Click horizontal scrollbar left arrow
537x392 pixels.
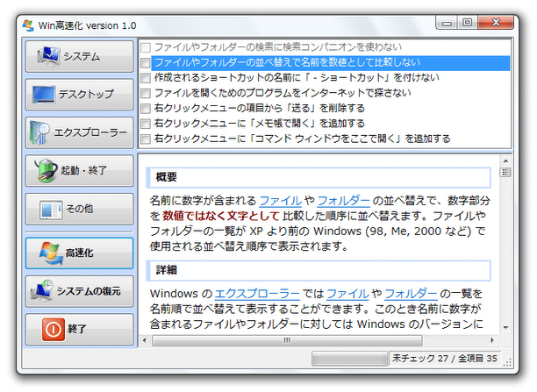(x=145, y=340)
